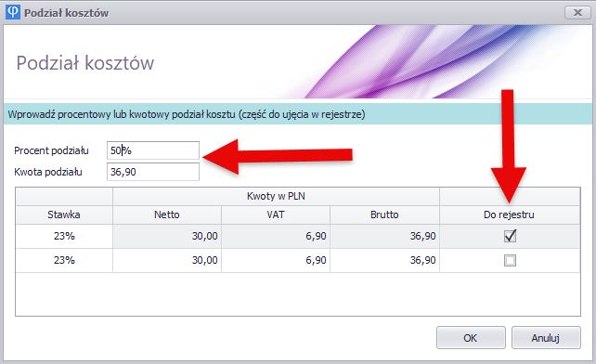Click Brutto 36,90 cell in second row
This screenshot has height=364, width=596.
(x=384, y=261)
